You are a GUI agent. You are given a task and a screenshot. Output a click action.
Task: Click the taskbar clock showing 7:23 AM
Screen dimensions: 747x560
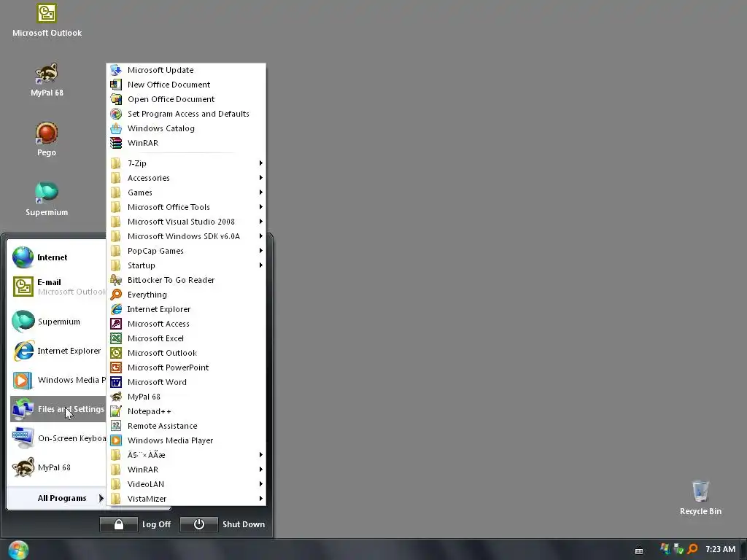[x=720, y=549]
